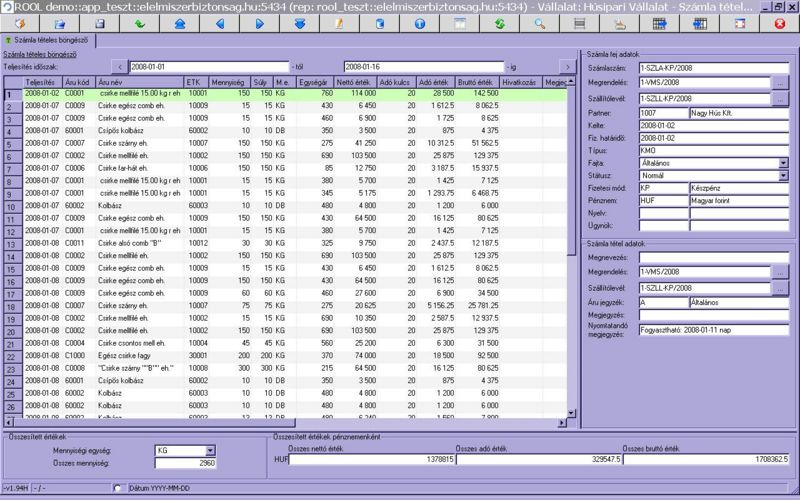Image resolution: width=800 pixels, height=500 pixels.
Task: Sort by the Áru név column header
Action: pos(139,81)
